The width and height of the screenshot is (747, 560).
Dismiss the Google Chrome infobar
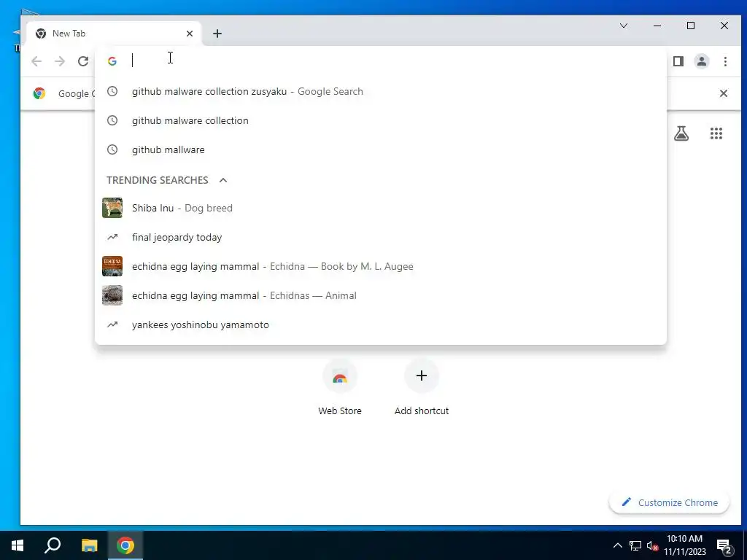(723, 93)
